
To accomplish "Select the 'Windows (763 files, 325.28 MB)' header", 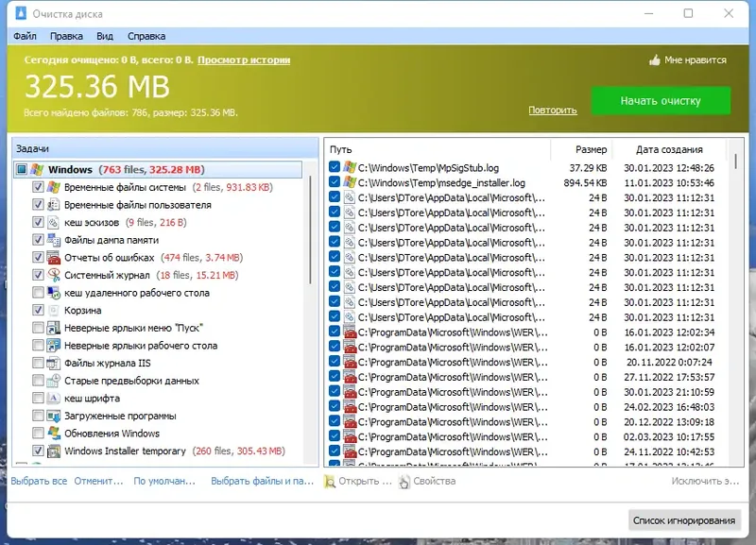I will point(158,170).
